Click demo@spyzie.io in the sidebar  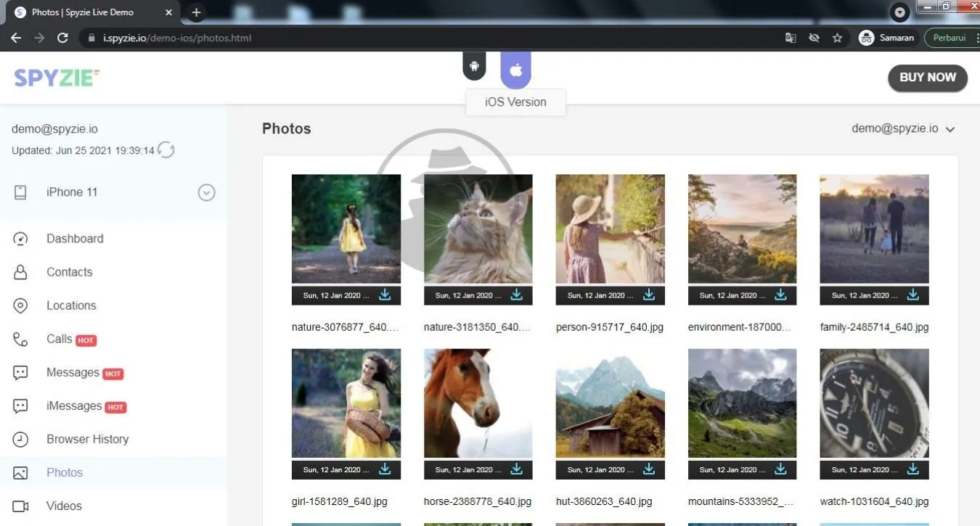pyautogui.click(x=54, y=129)
